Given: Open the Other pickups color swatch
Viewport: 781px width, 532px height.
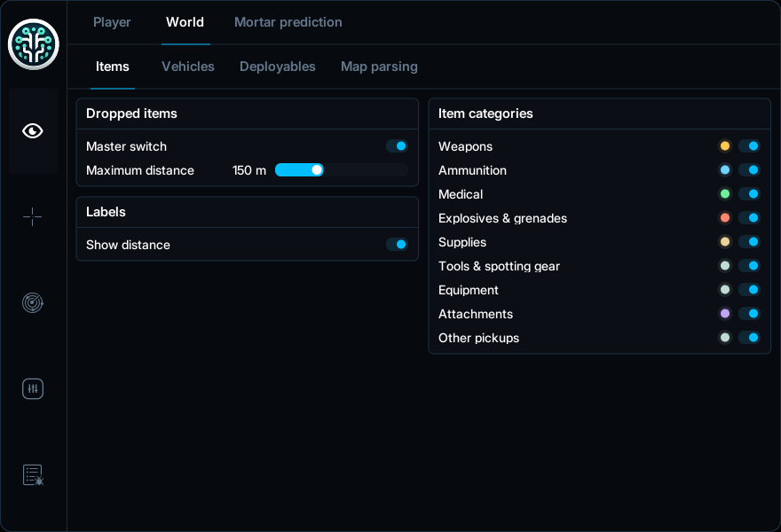Looking at the screenshot, I should point(725,338).
